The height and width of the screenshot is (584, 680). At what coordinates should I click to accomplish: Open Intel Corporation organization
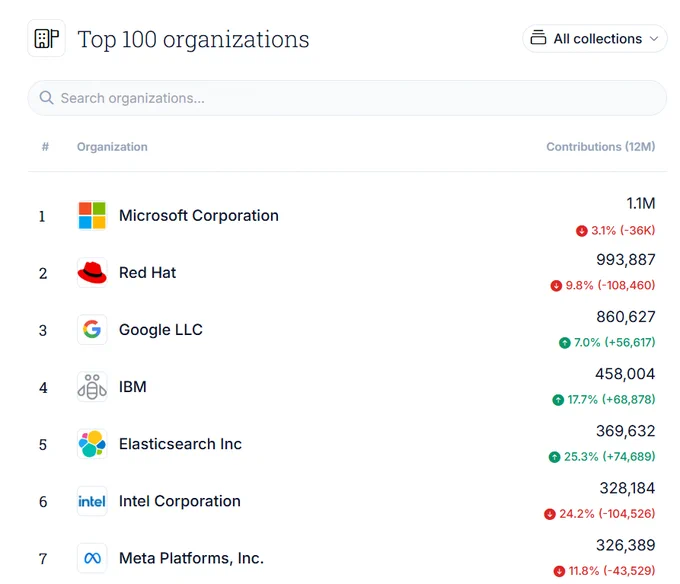(180, 501)
